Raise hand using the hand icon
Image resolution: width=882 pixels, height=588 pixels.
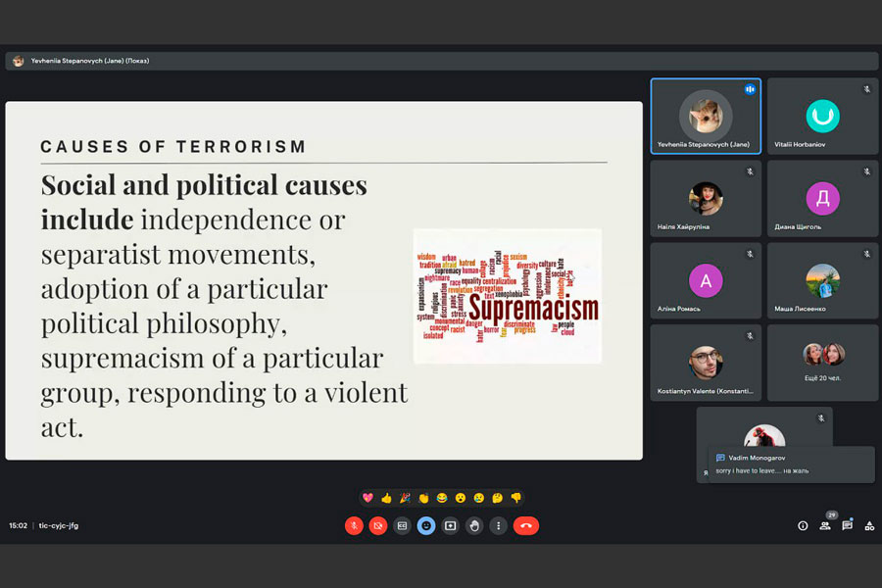coord(474,525)
